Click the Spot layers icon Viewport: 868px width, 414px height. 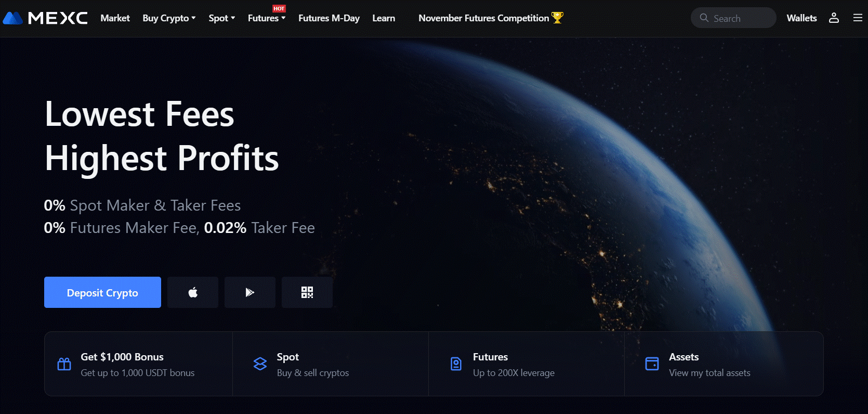tap(260, 364)
